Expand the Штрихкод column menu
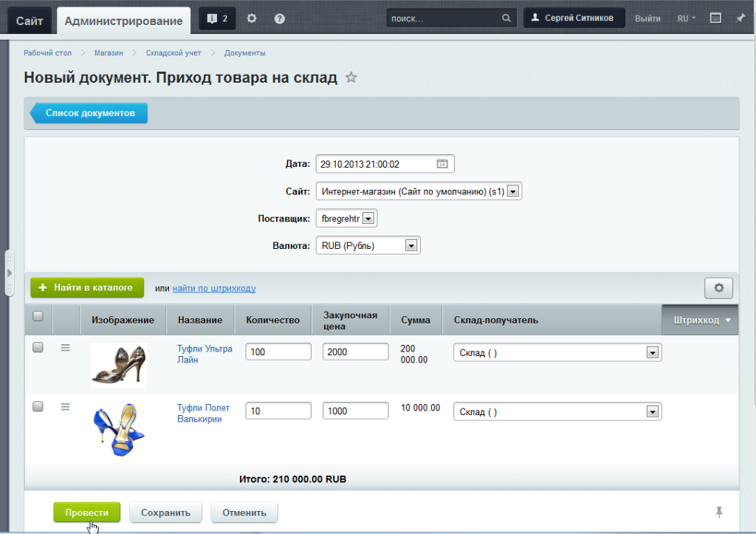756x534 pixels. [x=728, y=321]
